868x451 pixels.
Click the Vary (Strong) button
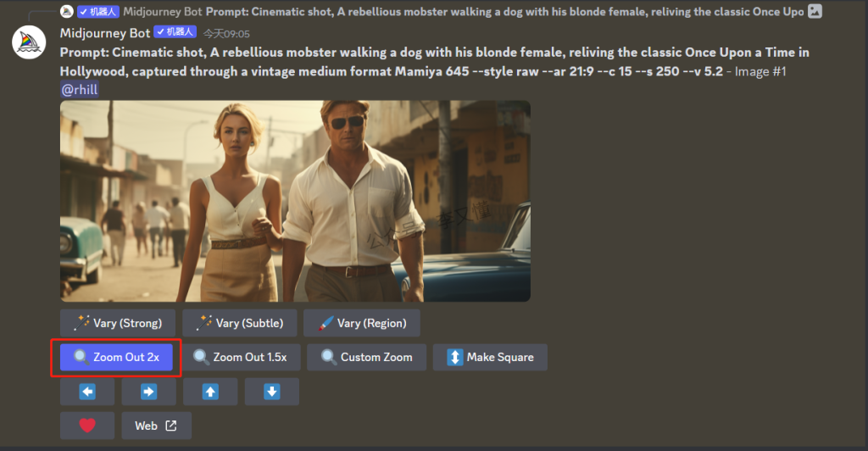118,323
